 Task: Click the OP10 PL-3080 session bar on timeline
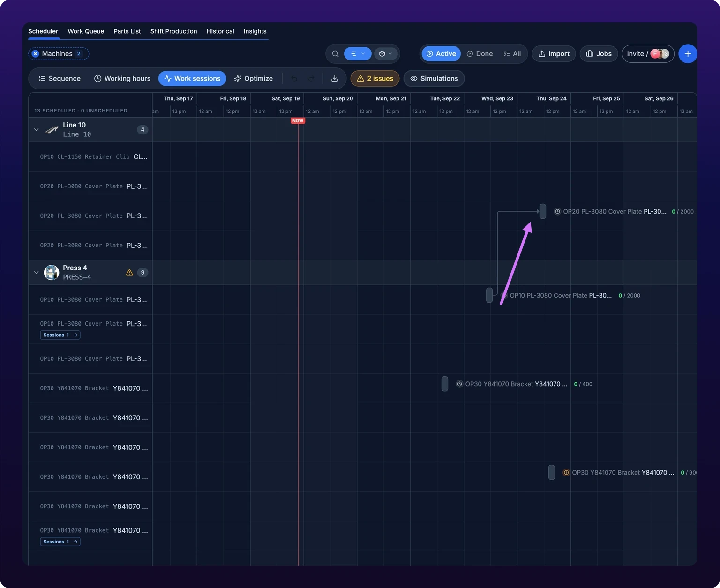pos(489,295)
